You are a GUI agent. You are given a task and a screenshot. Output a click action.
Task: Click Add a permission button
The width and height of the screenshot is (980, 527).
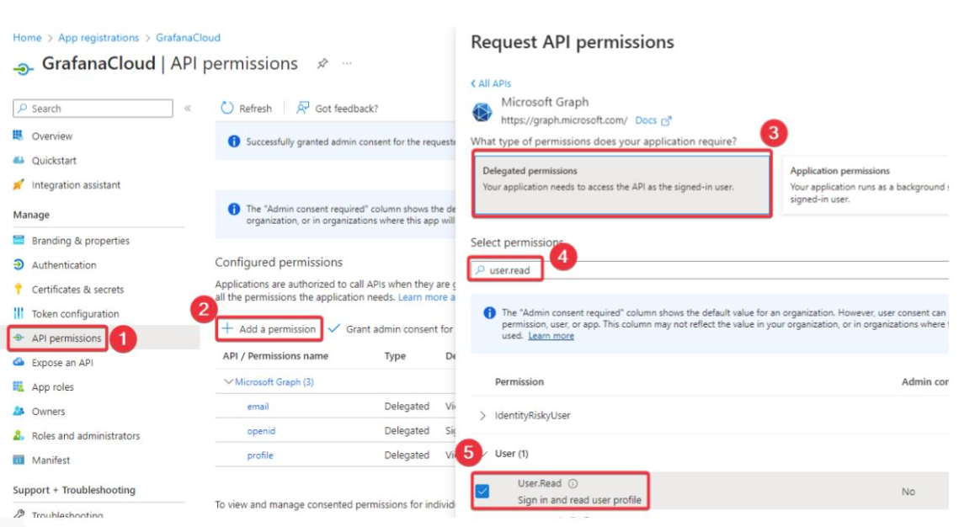point(269,328)
